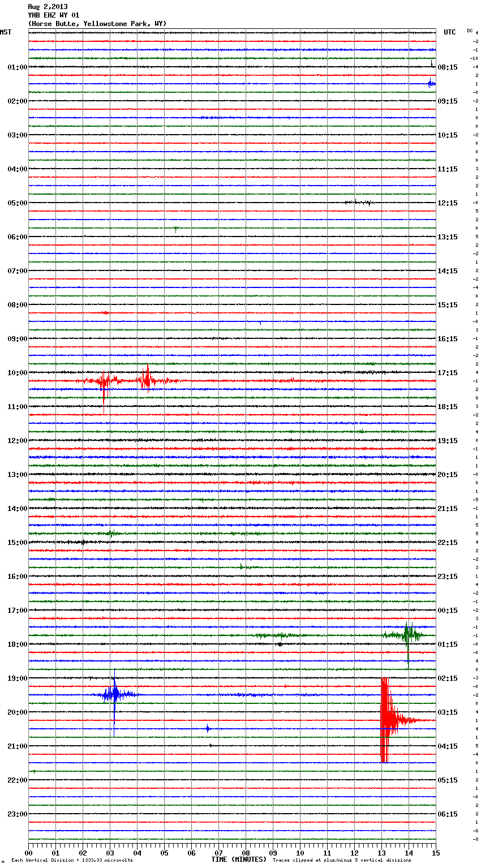Click the Aug 2,2013 date header

point(48,7)
